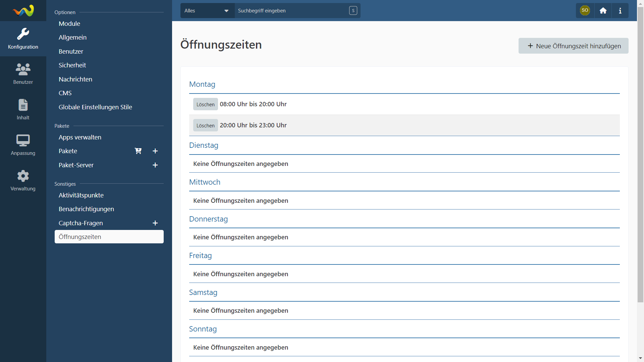Click Neue Öffnungszeit hinzufügen button
The height and width of the screenshot is (362, 644).
(x=573, y=46)
